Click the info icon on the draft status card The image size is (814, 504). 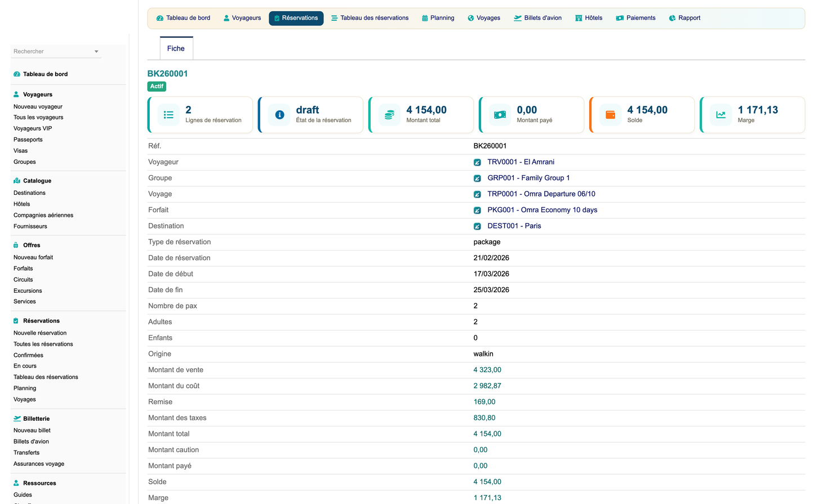[x=279, y=115]
